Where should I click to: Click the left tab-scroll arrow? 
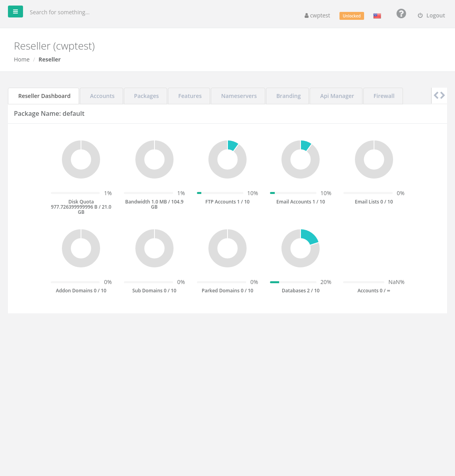[x=436, y=96]
